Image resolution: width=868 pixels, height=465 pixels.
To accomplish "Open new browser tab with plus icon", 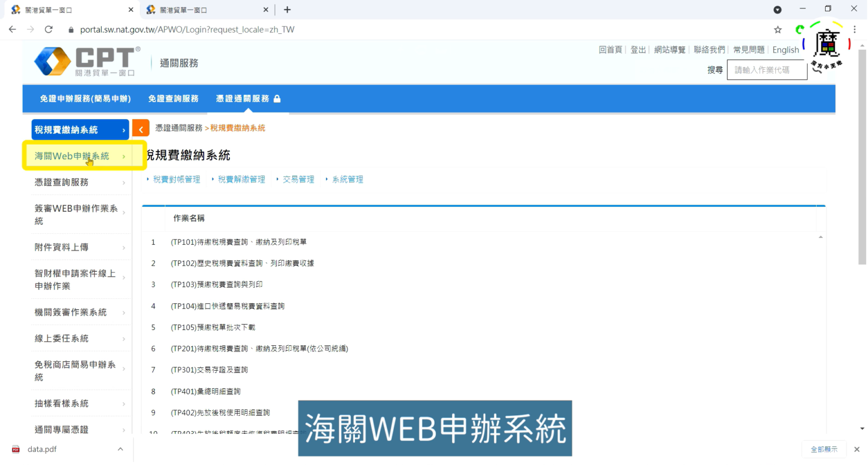I will [x=287, y=10].
